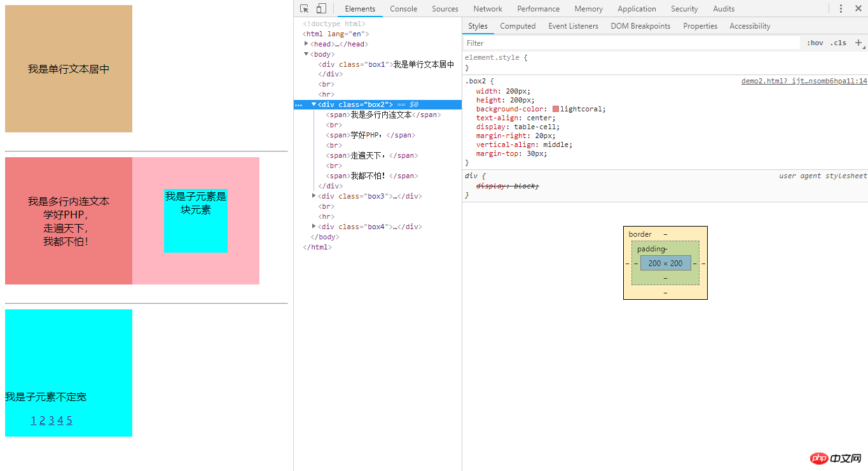
Task: Select the span 我是多行内连文本 node
Action: 383,115
